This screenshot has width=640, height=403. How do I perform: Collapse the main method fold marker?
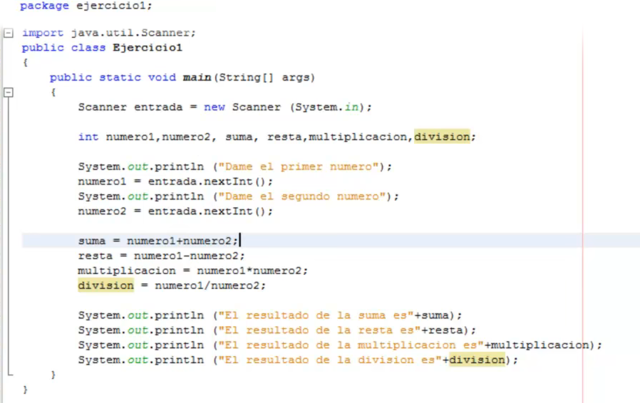pos(9,93)
